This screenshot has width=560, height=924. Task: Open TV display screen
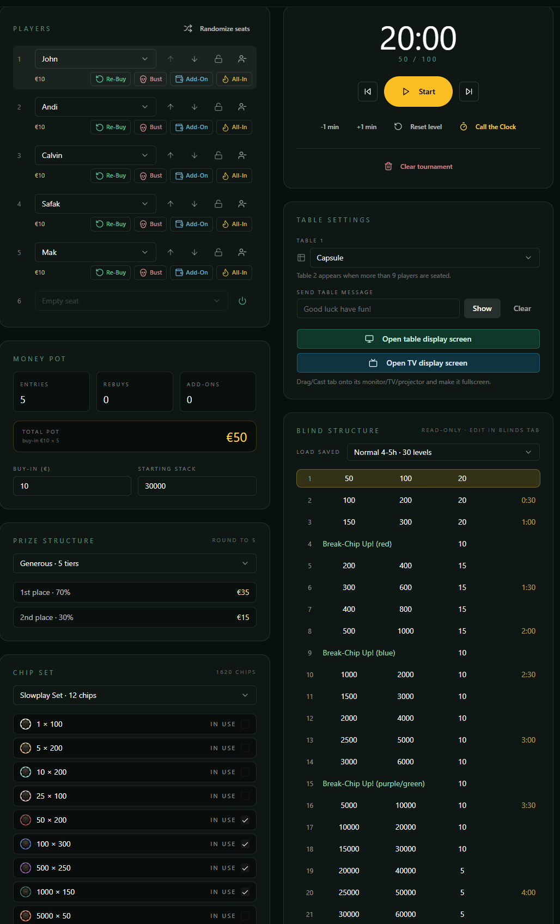[x=418, y=363]
